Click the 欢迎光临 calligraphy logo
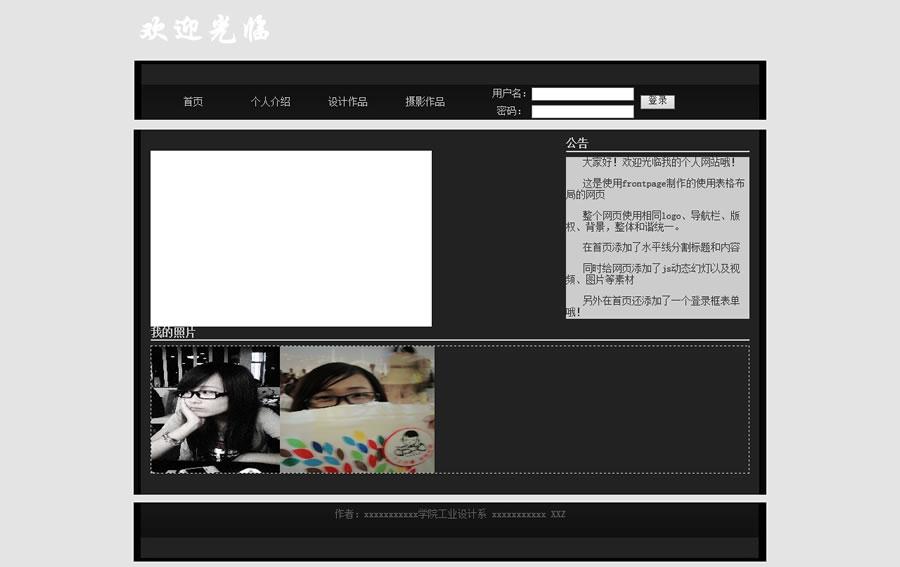 tap(205, 30)
